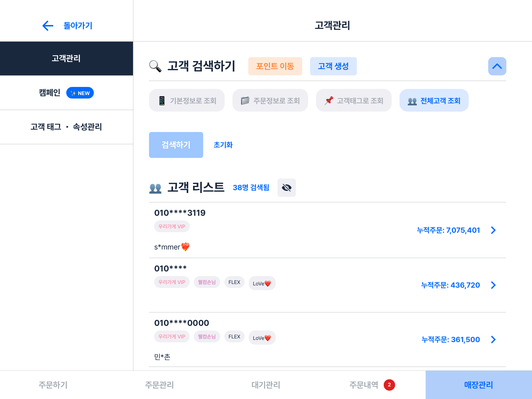Viewport: 532px width, 399px height.
Task: Select 주문정보로 조회 folder filter
Action: (270, 100)
